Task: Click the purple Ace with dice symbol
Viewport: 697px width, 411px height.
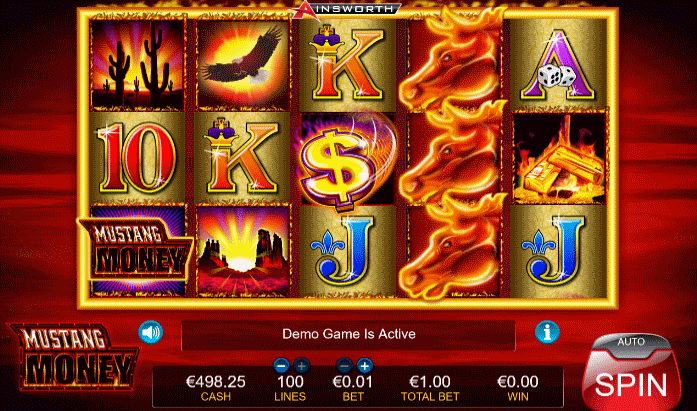Action: pyautogui.click(x=559, y=65)
